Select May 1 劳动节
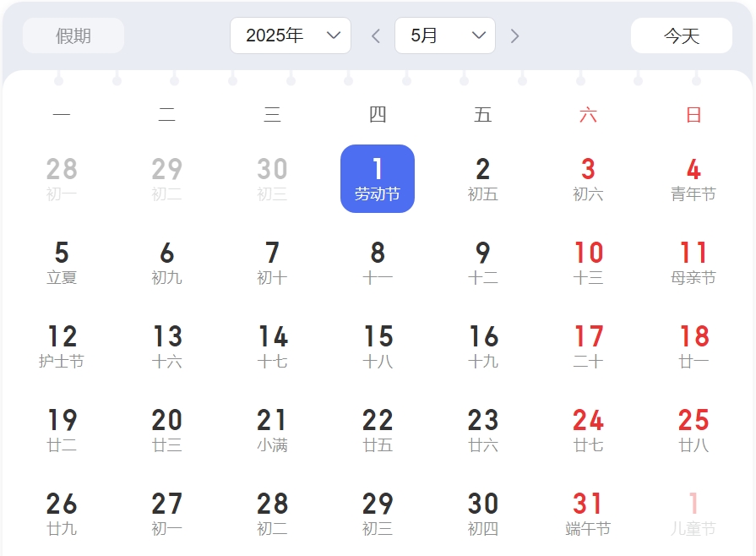Viewport: 756px width, 556px height. pyautogui.click(x=378, y=179)
